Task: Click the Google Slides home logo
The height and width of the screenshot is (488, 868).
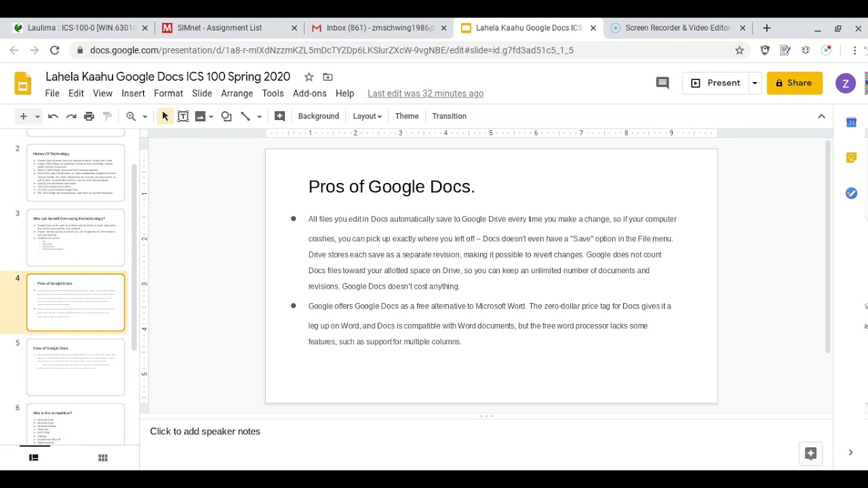Action: point(23,83)
